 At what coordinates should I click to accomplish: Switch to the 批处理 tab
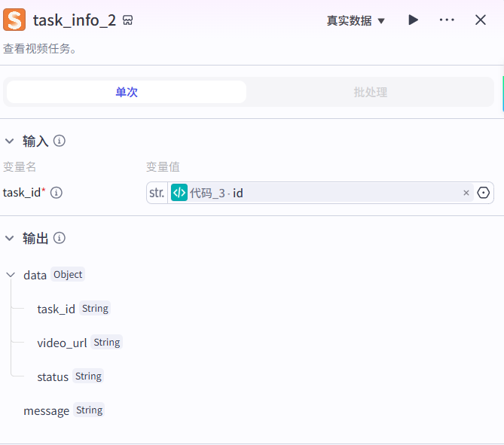[370, 92]
